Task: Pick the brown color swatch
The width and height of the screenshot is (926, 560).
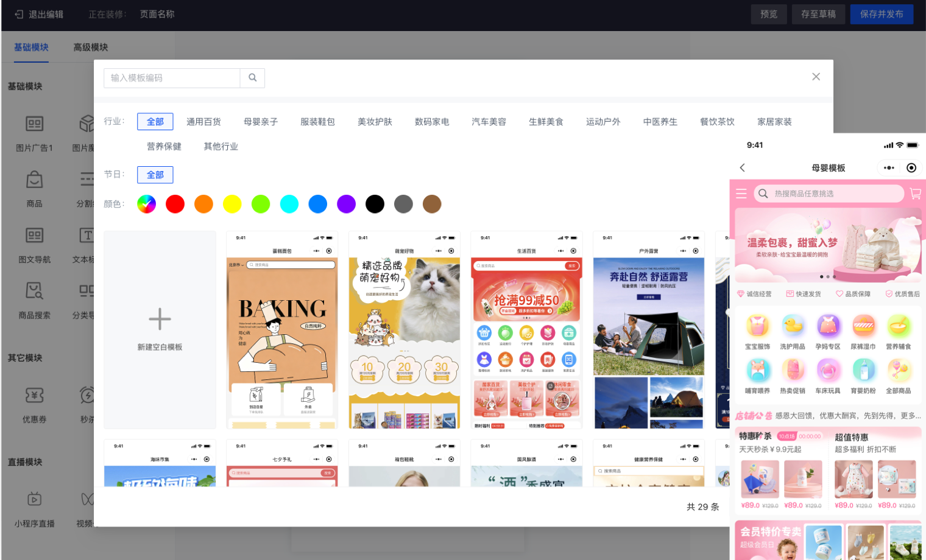Action: tap(432, 204)
